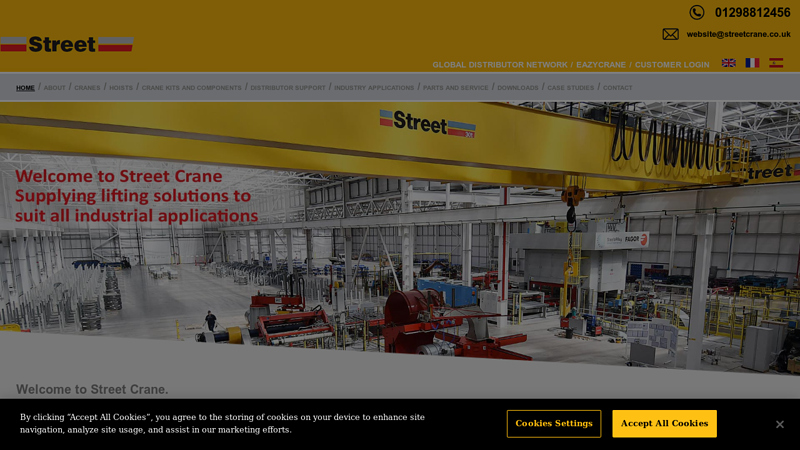
Task: Click the 'Welcome to Street Crane.' heading
Action: (x=92, y=389)
